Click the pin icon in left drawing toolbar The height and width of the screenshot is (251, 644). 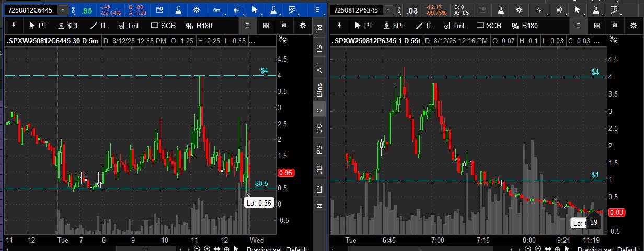(x=12, y=26)
